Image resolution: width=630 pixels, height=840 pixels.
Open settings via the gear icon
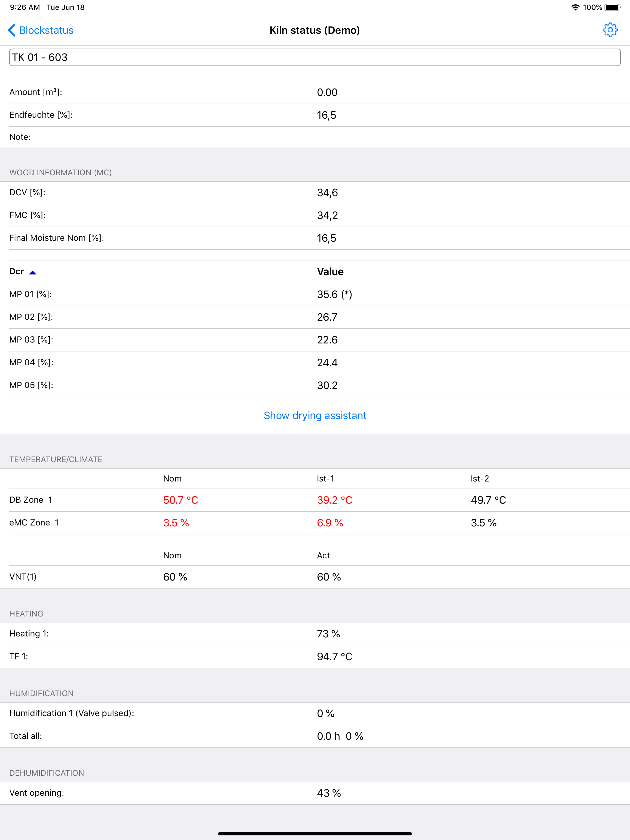610,30
